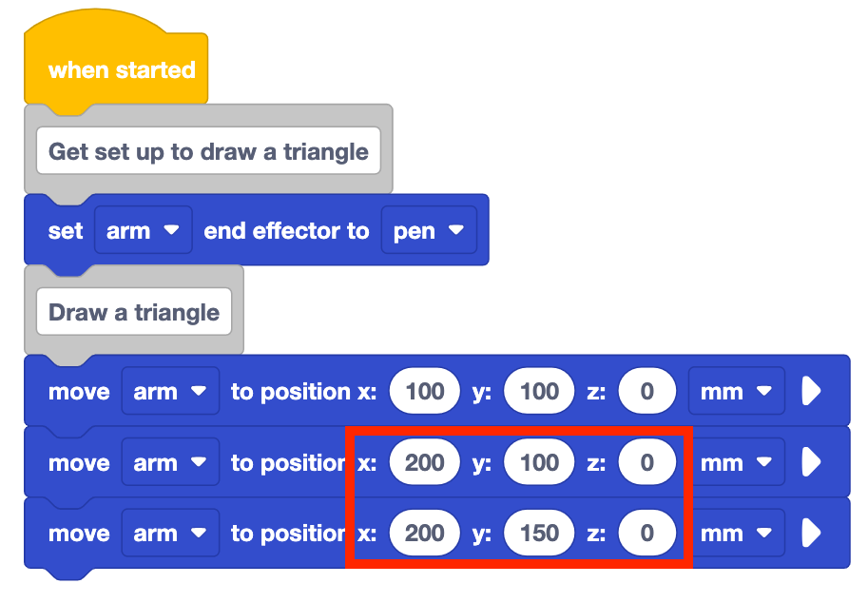Select the y value in the first move block
This screenshot has height=603, width=868.
click(x=539, y=392)
